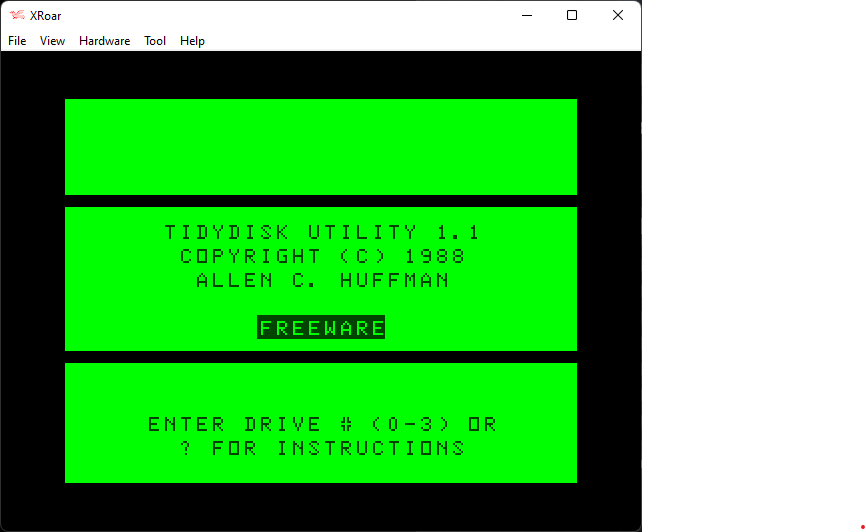Viewport: 866px width, 532px height.
Task: Click the XRoar window title text
Action: tap(45, 16)
